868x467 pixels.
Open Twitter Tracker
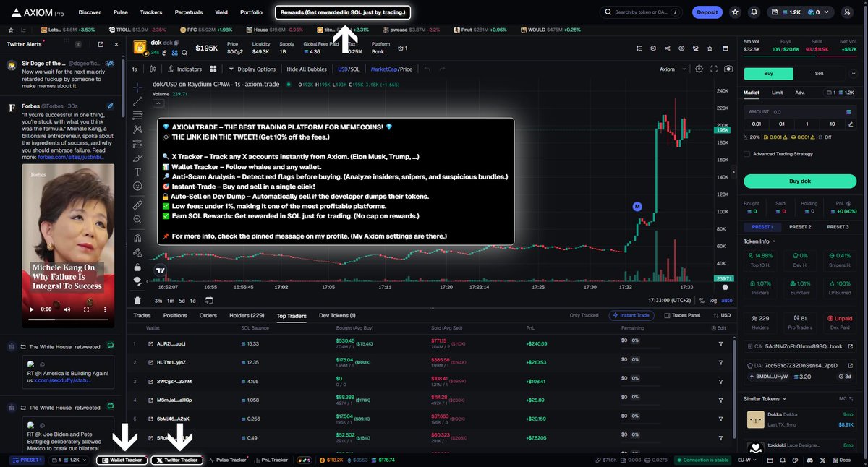177,460
